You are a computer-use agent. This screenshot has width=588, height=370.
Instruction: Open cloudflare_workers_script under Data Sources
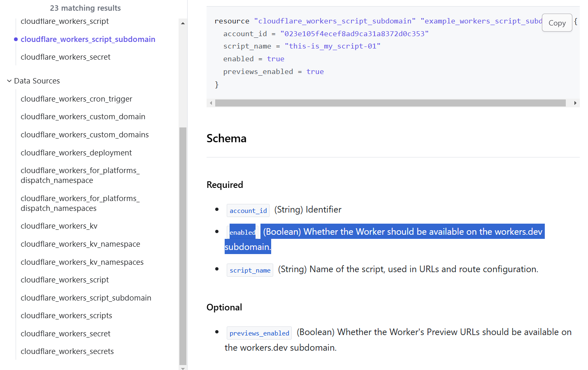pos(65,280)
